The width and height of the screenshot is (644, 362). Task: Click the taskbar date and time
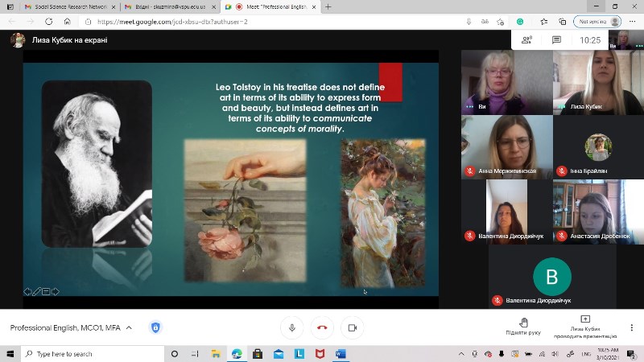[x=609, y=354]
